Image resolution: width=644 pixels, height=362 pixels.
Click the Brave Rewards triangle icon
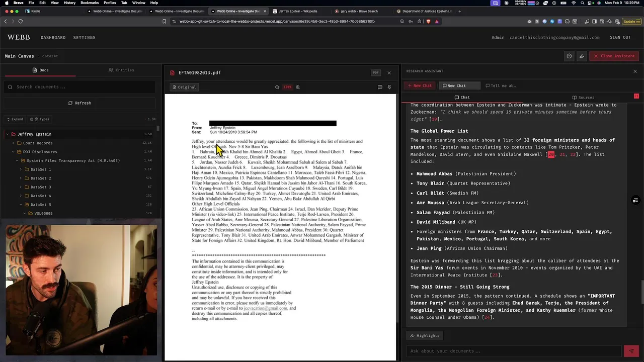437,21
